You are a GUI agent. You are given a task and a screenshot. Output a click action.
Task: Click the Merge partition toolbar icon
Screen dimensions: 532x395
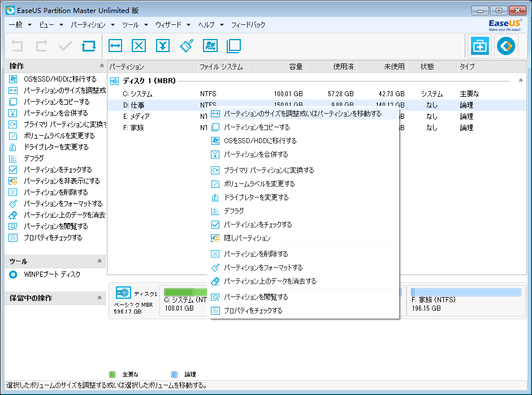tap(163, 46)
